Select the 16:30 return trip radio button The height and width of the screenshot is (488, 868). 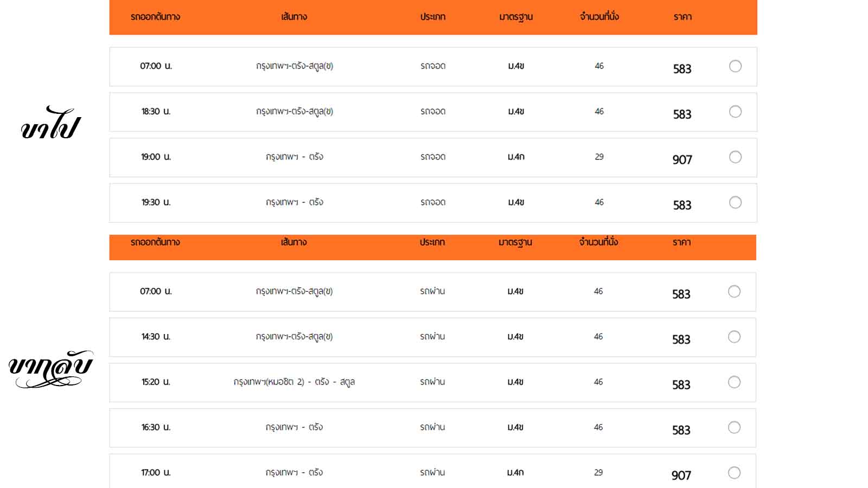click(734, 427)
